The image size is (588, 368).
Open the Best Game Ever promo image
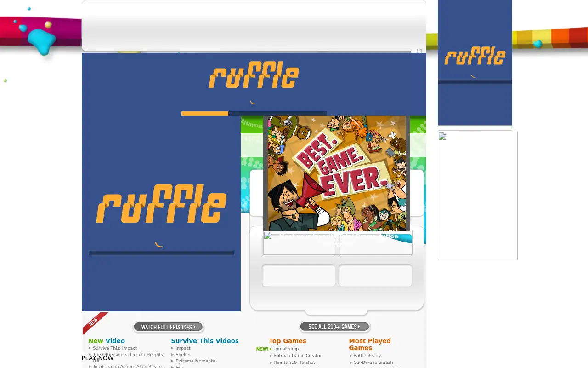(337, 173)
